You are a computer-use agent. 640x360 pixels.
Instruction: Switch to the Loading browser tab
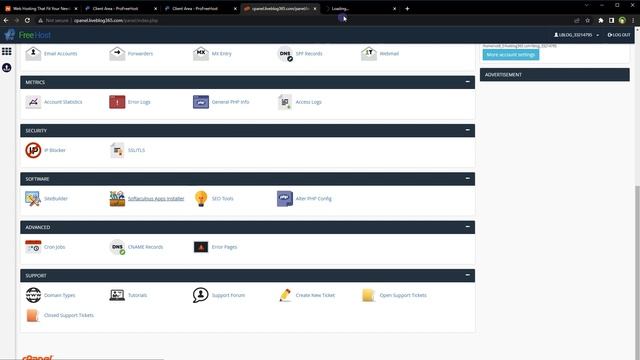coord(359,9)
